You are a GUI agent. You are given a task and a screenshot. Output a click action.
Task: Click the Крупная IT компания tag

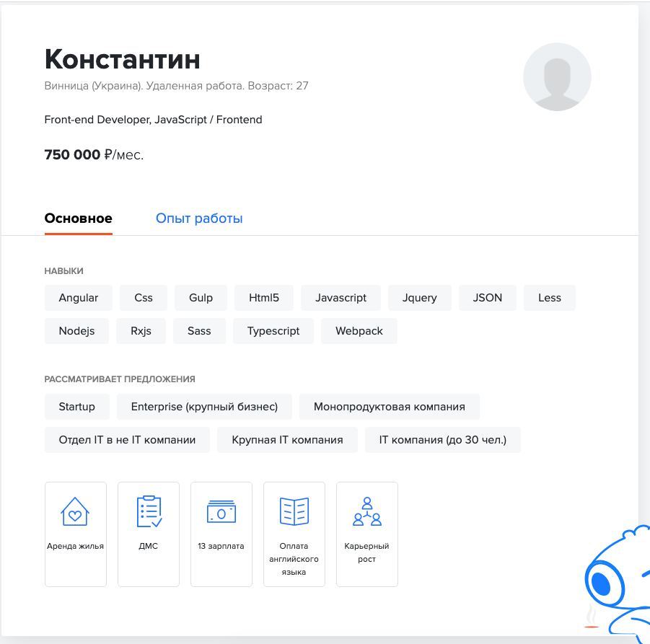[x=287, y=440]
